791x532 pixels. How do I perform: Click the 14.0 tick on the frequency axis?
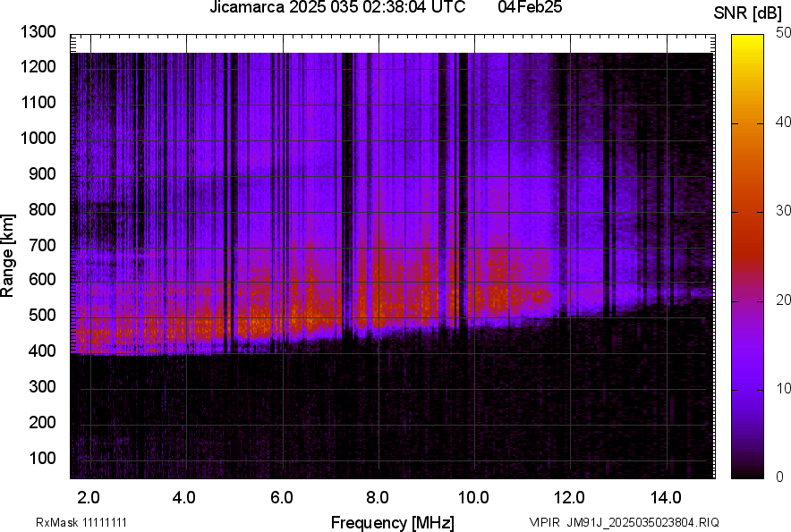pyautogui.click(x=666, y=497)
